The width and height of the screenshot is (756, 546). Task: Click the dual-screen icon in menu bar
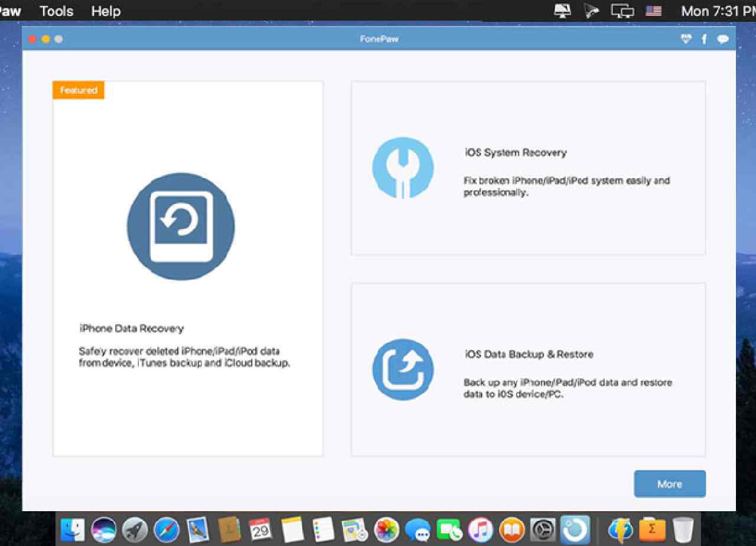(623, 11)
